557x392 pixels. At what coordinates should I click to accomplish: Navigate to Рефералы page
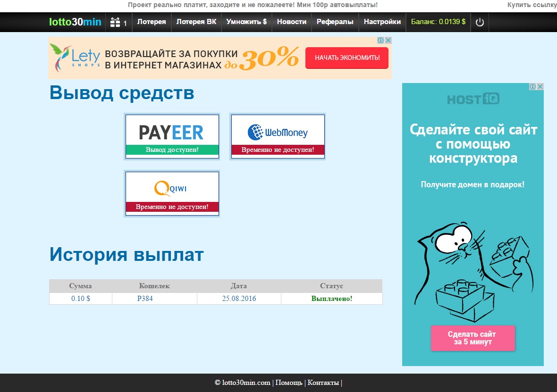(x=335, y=22)
